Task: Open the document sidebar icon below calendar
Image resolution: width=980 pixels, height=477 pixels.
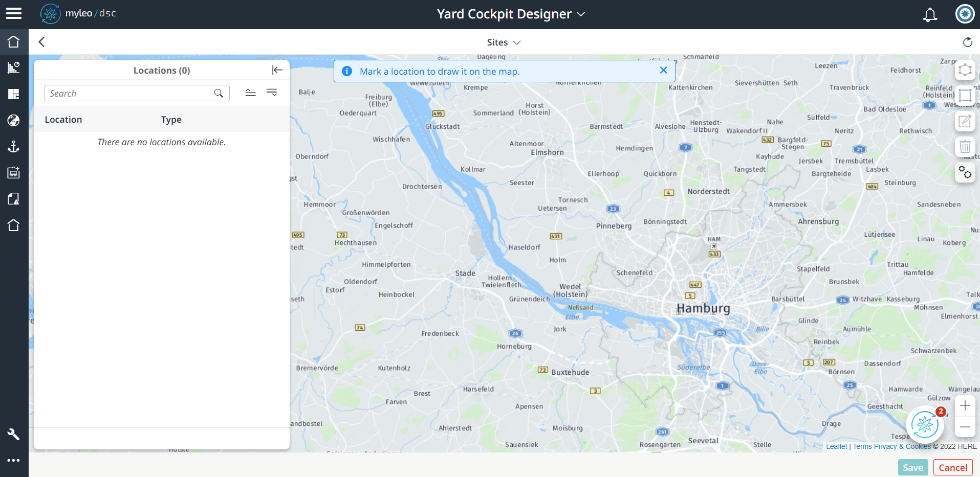Action: tap(14, 199)
